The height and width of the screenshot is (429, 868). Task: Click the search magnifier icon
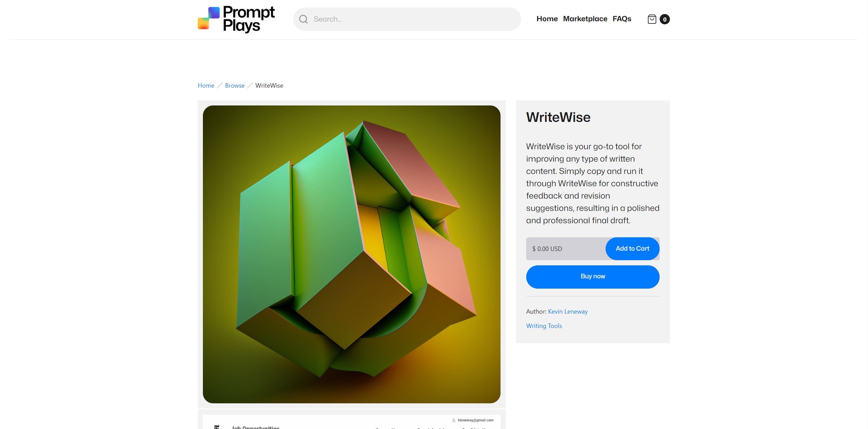[303, 19]
